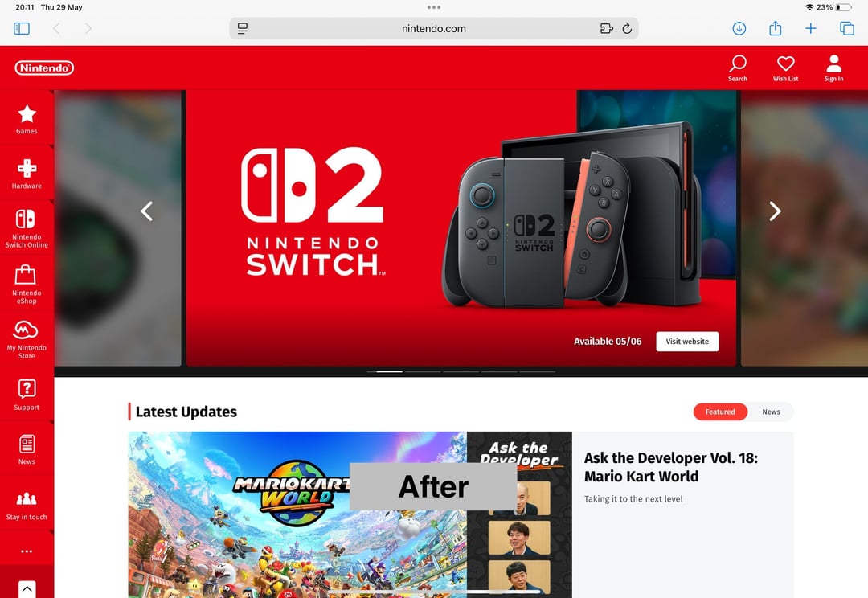Open Ask the Developer Vol. 18 article link
The image size is (868, 598).
tap(670, 467)
